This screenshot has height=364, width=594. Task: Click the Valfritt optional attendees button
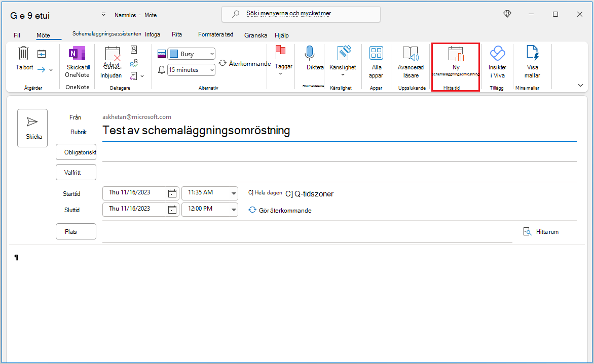76,172
